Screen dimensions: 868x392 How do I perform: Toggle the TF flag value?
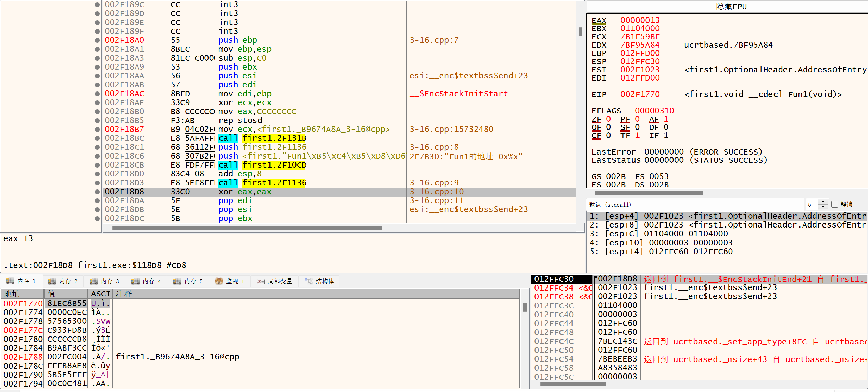(x=637, y=136)
